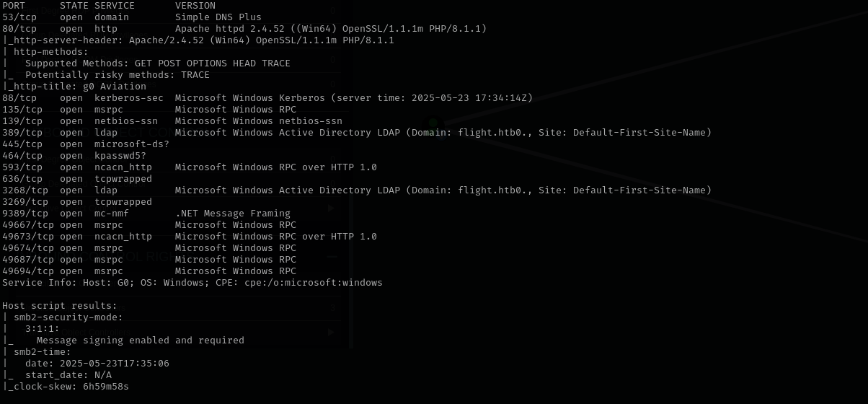Click the http-title g0 Aviation line
Viewport: 868px width, 404px height.
[74, 87]
